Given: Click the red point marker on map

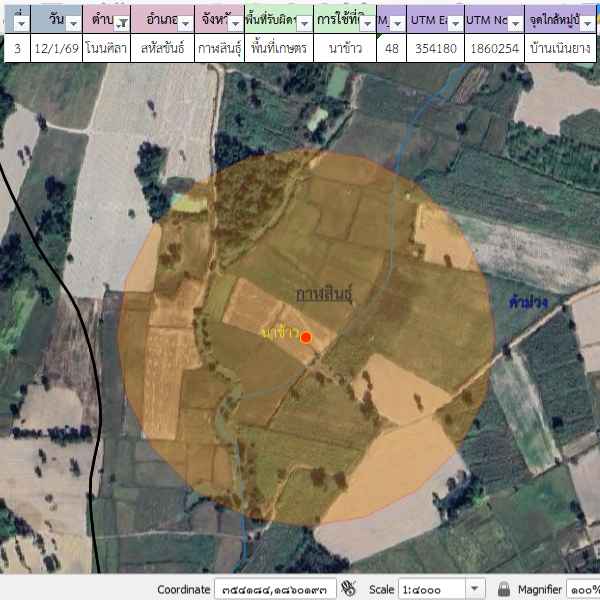Looking at the screenshot, I should coord(306,338).
